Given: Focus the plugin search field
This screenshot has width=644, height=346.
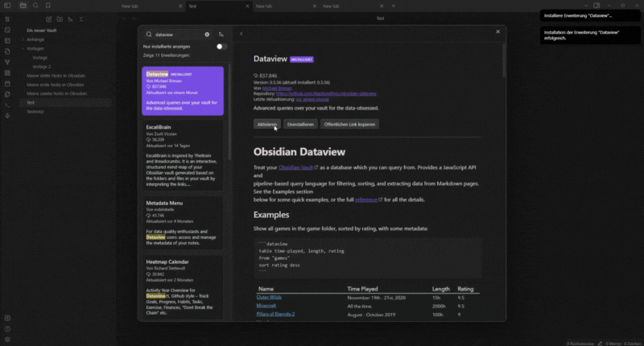Looking at the screenshot, I should [x=177, y=35].
